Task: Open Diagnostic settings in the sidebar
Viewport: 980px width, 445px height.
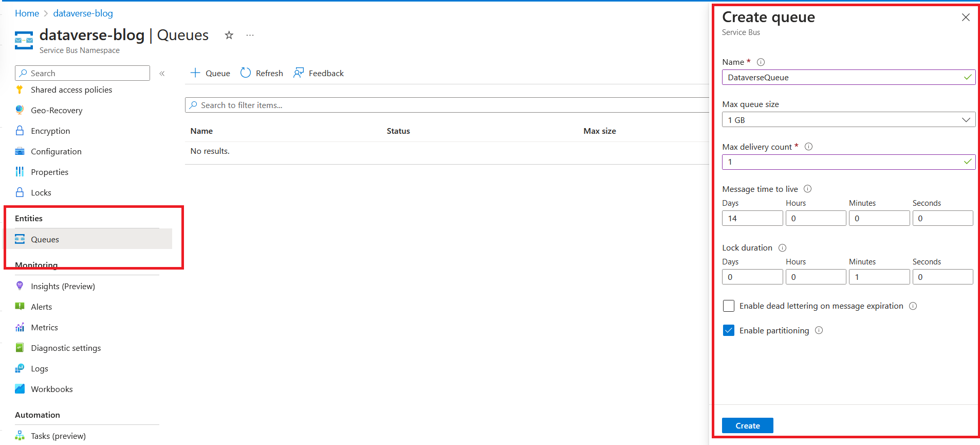Action: click(x=66, y=348)
